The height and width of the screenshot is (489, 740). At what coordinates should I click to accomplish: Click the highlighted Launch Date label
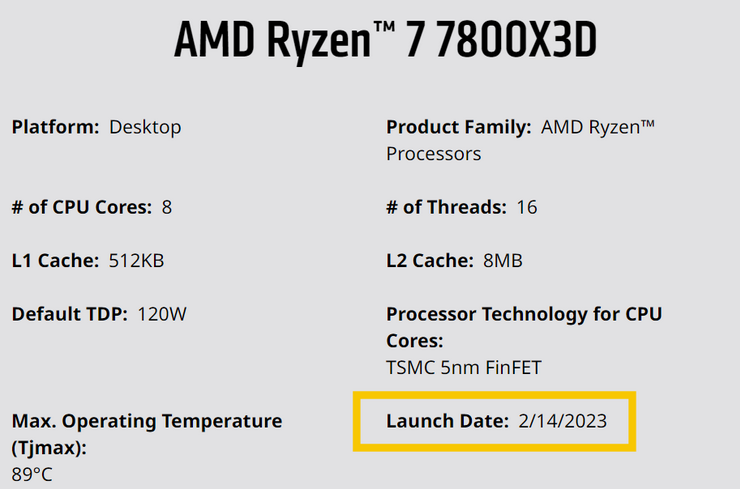[x=447, y=421]
